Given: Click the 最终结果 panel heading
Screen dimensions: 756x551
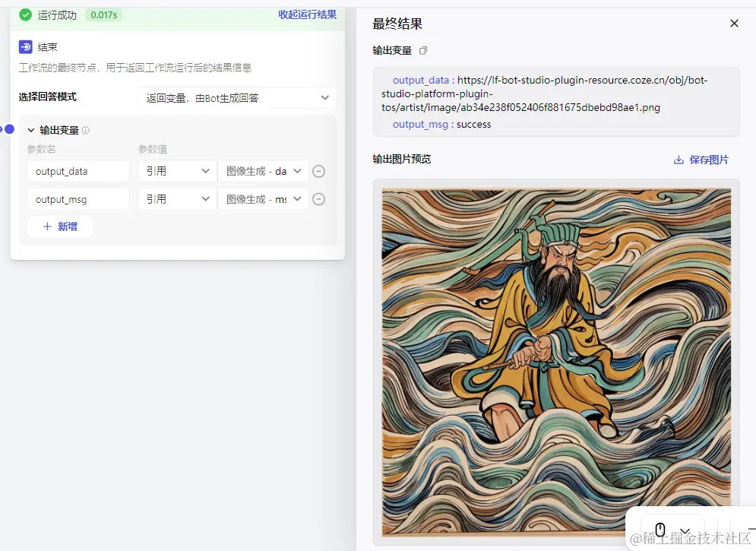Looking at the screenshot, I should [397, 24].
